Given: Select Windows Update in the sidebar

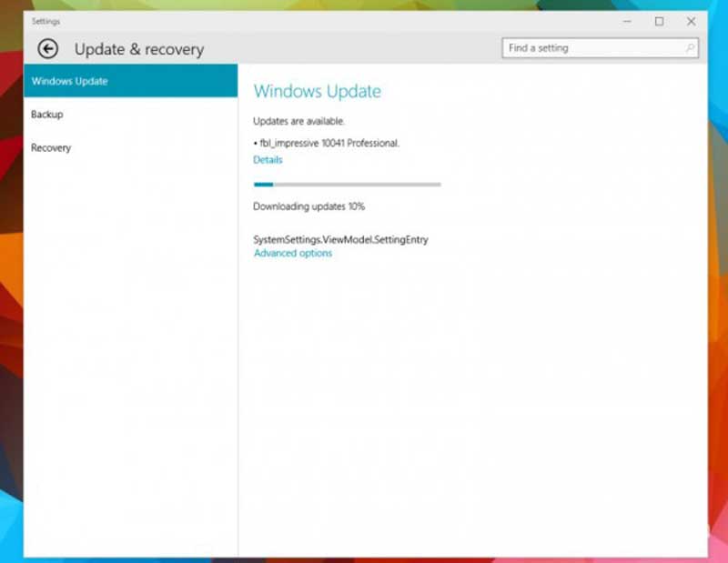Looking at the screenshot, I should (x=130, y=81).
